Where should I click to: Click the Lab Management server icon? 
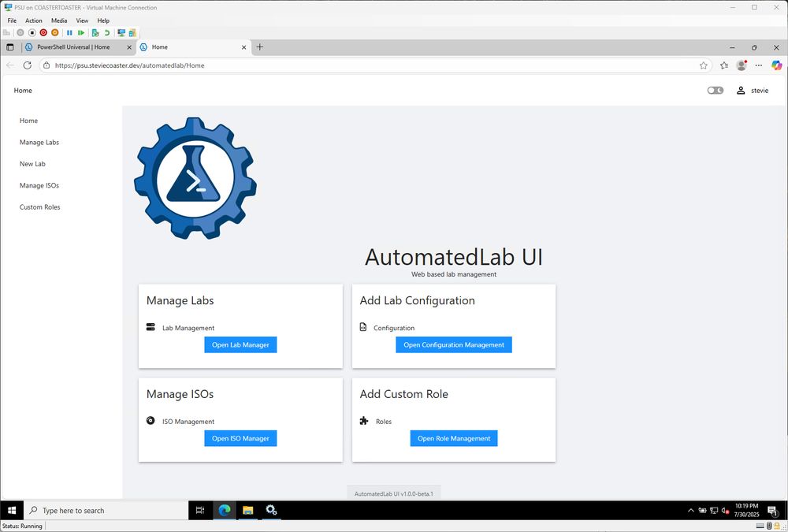coord(151,327)
